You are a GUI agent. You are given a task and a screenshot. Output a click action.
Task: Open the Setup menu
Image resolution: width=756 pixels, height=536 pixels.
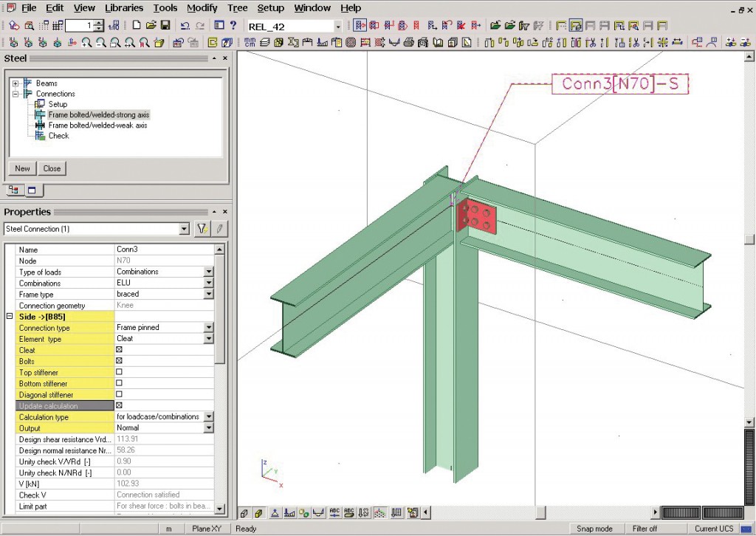coord(270,7)
